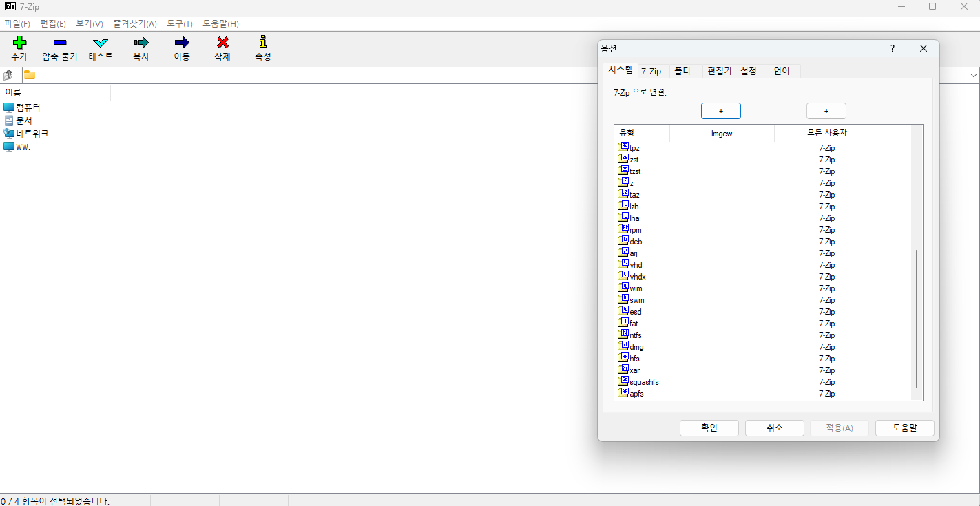Click the Cancel (취소) button
Viewport: 980px width, 506px height.
coord(775,428)
